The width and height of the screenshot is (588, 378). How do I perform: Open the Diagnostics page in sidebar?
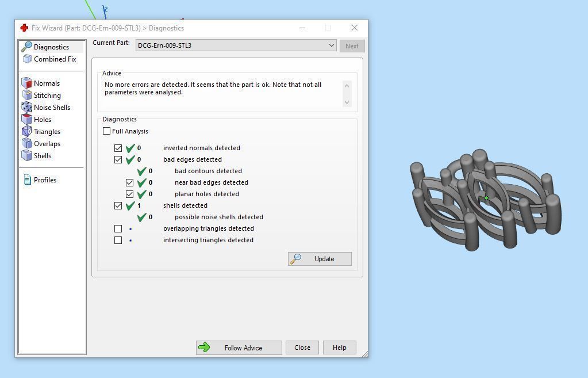[51, 47]
